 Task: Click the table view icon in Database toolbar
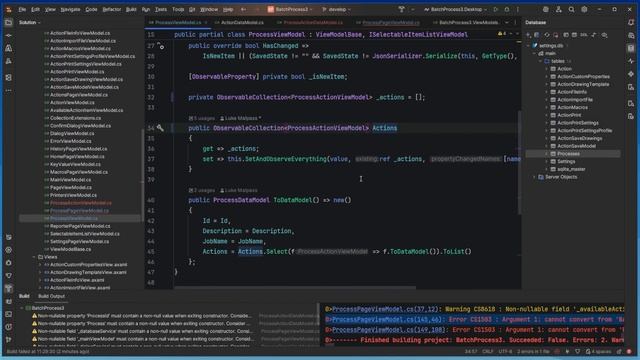coord(574,35)
